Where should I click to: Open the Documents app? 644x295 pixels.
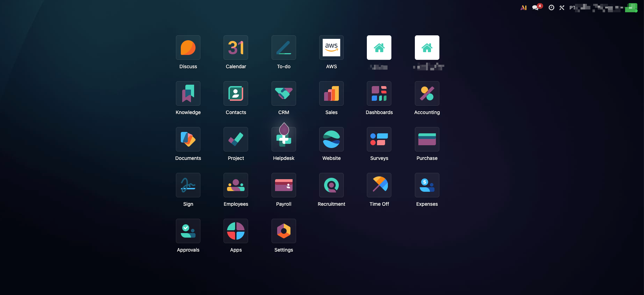(x=188, y=139)
